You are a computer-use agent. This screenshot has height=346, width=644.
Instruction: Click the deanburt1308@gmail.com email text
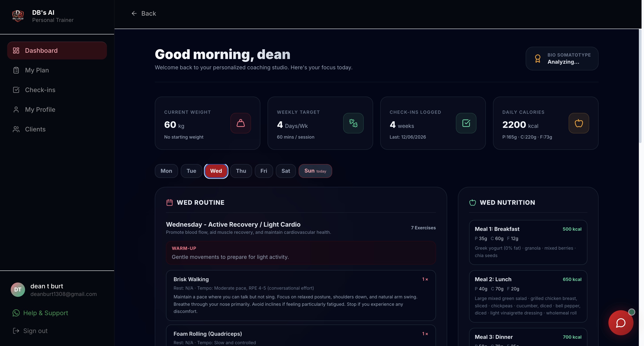pyautogui.click(x=64, y=294)
